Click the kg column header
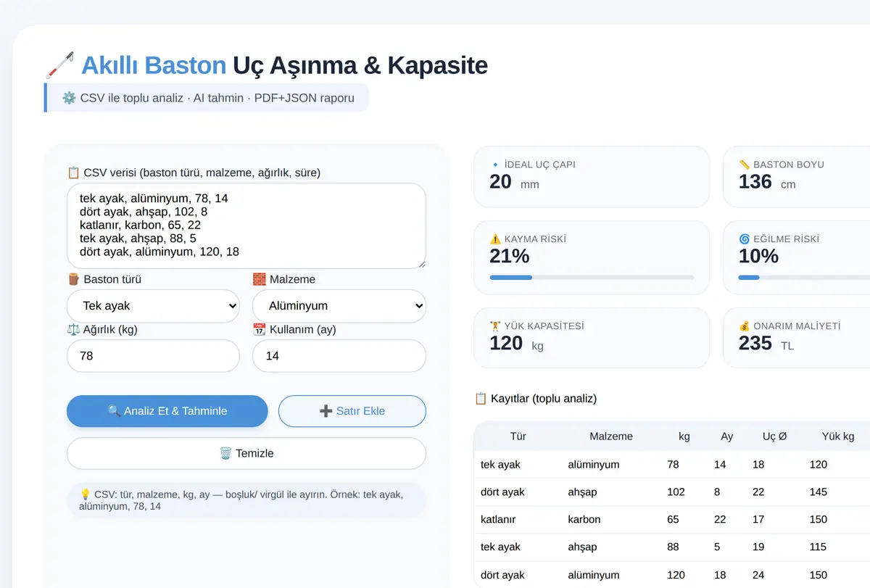The height and width of the screenshot is (588, 870). (684, 436)
